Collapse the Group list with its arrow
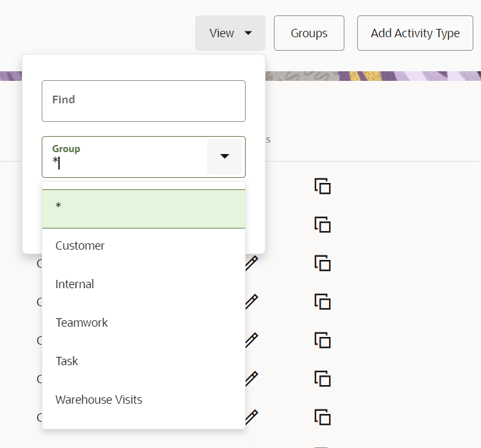This screenshot has width=481, height=448. click(224, 157)
